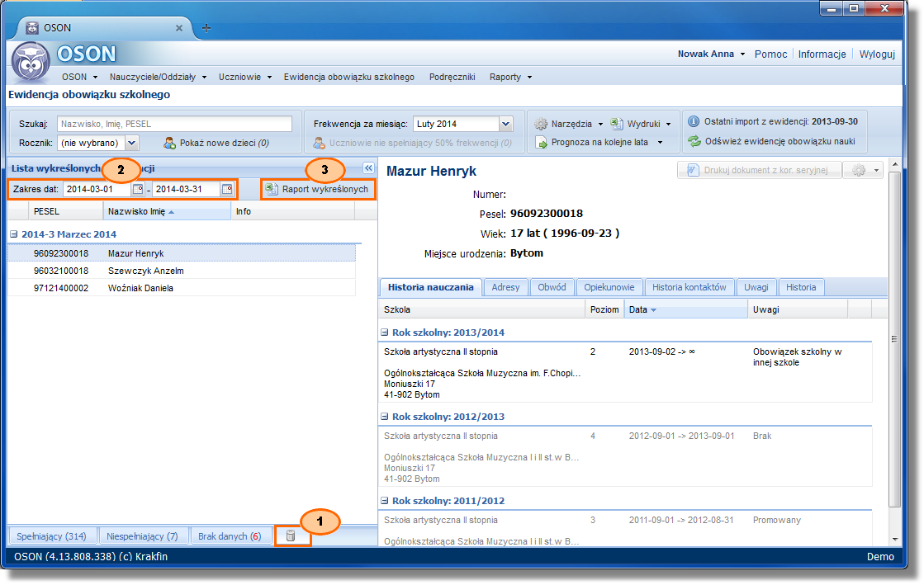Click the end date field 2014-03-31
The image size is (924, 585).
click(187, 189)
